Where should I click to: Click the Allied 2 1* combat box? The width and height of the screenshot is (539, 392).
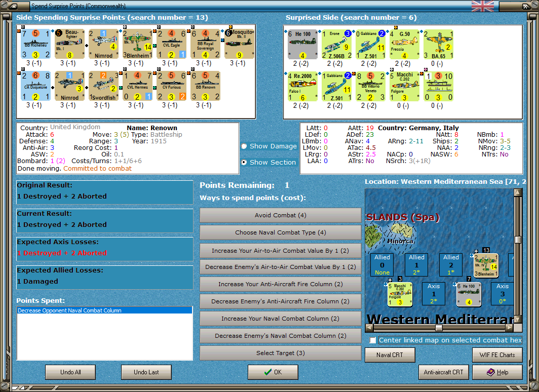coord(451,264)
